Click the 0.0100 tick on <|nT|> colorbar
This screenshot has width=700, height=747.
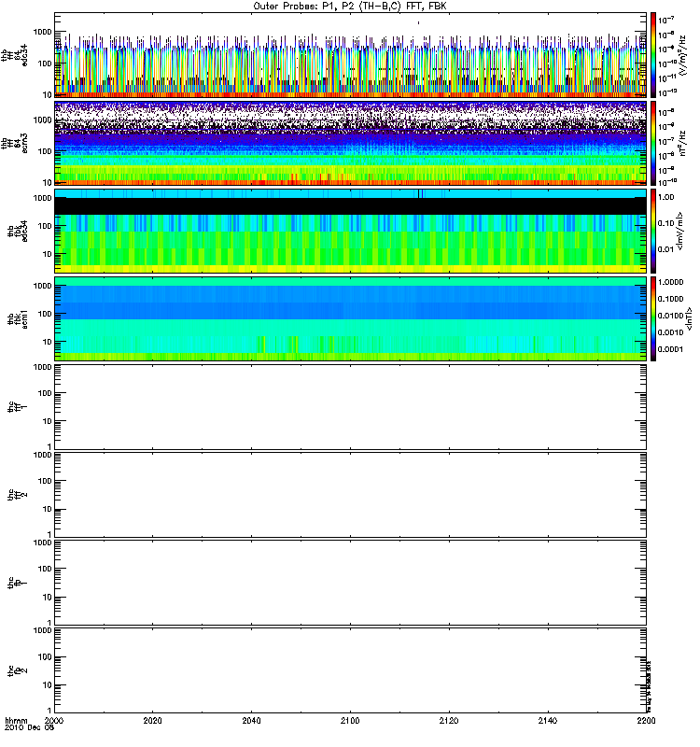tap(670, 316)
